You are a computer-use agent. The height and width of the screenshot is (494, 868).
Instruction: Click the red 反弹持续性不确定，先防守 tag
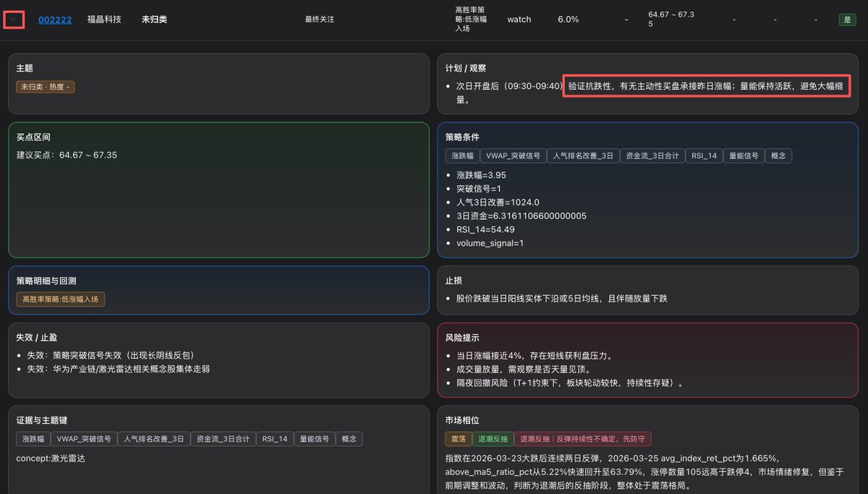(583, 439)
